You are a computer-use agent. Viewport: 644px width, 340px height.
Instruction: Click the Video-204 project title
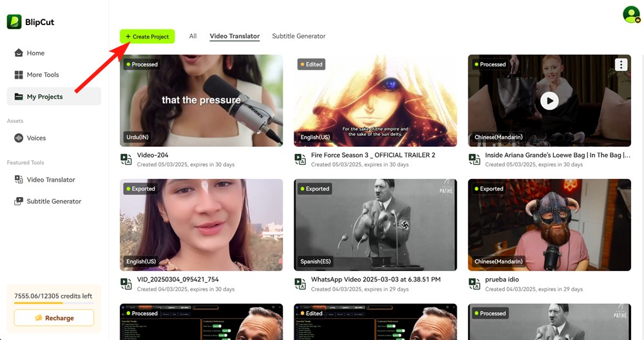(x=153, y=155)
